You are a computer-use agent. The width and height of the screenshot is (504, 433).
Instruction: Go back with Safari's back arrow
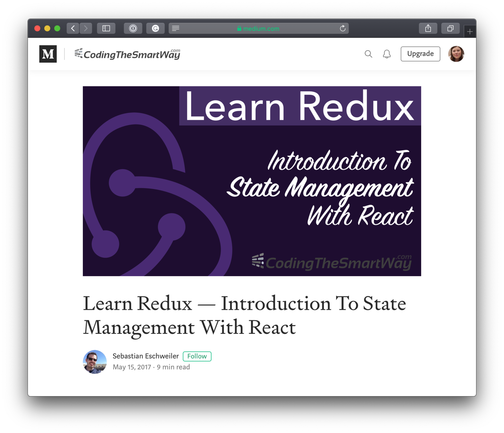pos(73,29)
